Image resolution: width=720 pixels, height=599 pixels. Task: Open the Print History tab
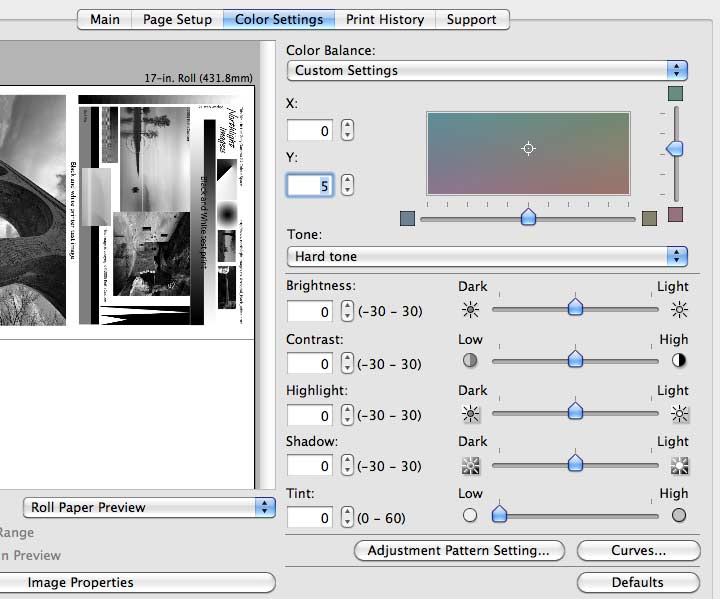point(385,20)
